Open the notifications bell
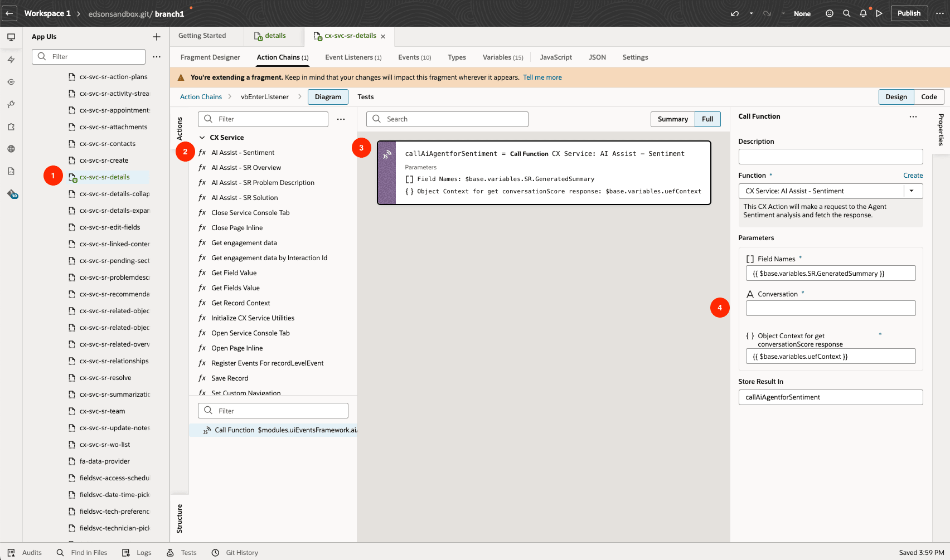The image size is (950, 560). (x=863, y=13)
